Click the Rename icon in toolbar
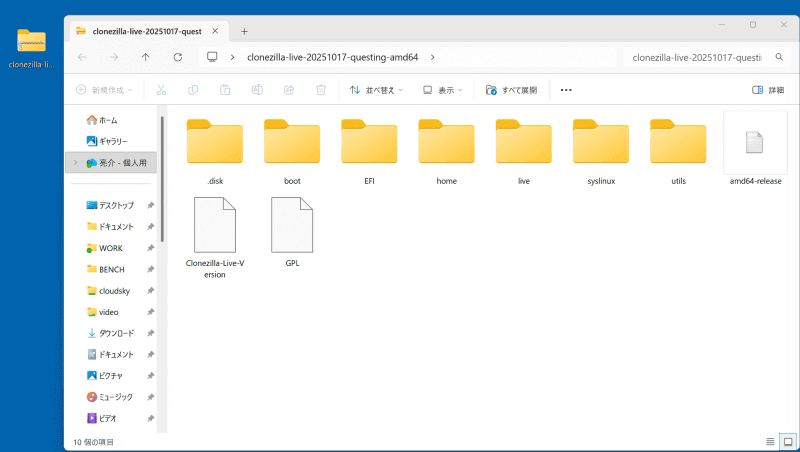Viewport: 800px width, 452px height. [257, 90]
